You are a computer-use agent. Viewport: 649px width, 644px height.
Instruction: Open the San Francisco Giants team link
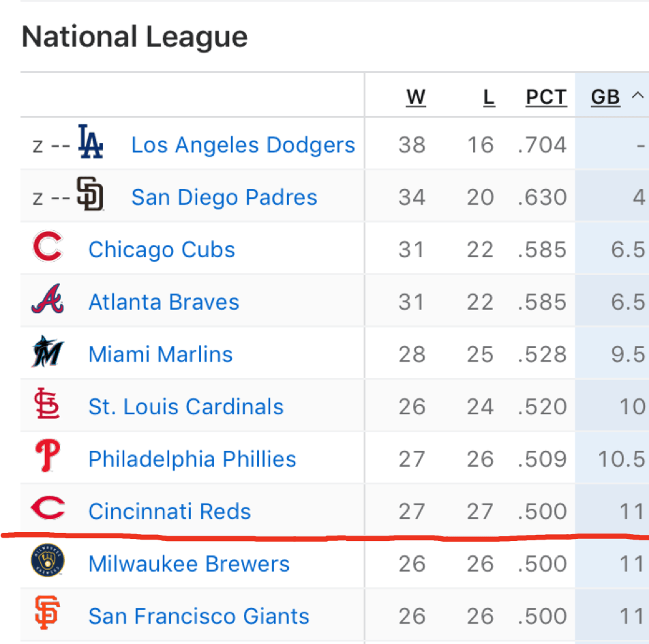tap(198, 617)
